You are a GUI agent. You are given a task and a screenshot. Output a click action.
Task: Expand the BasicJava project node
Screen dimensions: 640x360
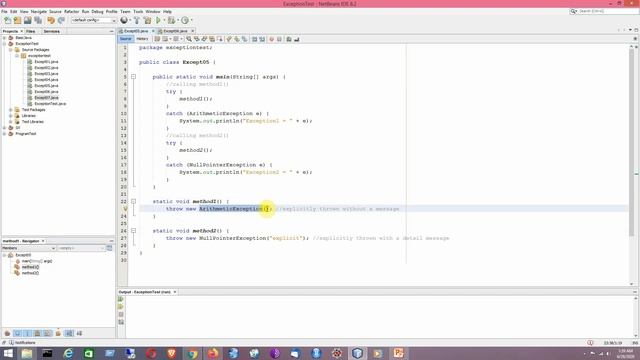(4, 38)
